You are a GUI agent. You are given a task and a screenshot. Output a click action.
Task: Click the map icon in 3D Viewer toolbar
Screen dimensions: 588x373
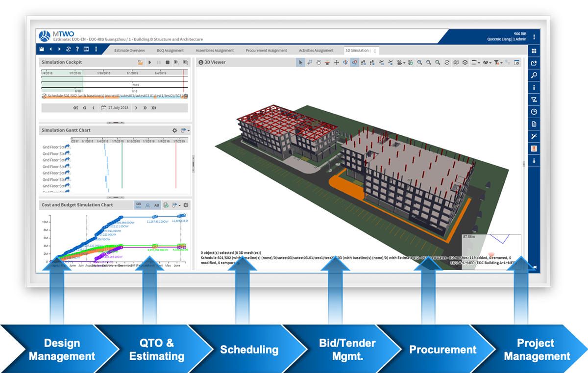(x=456, y=62)
